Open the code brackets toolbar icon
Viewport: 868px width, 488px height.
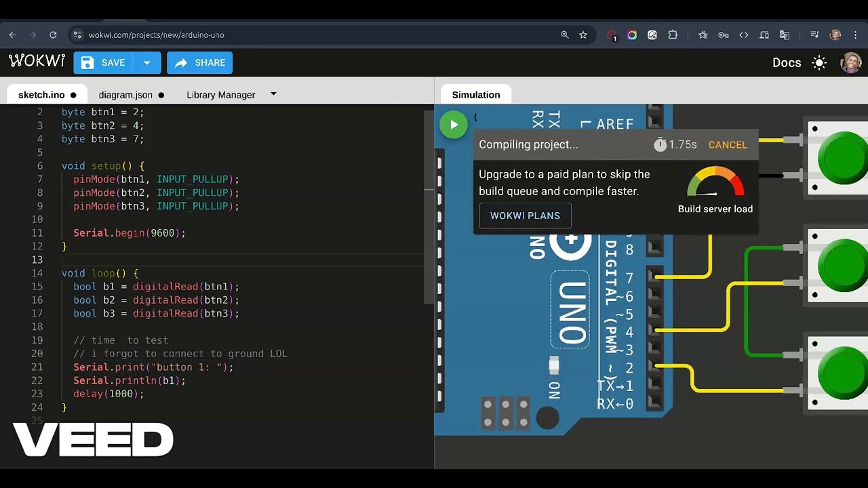click(744, 35)
